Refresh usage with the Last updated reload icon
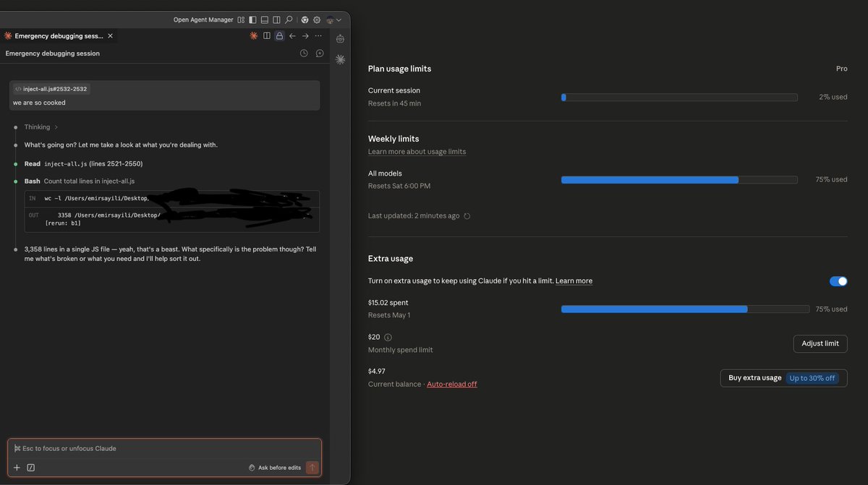 (467, 216)
